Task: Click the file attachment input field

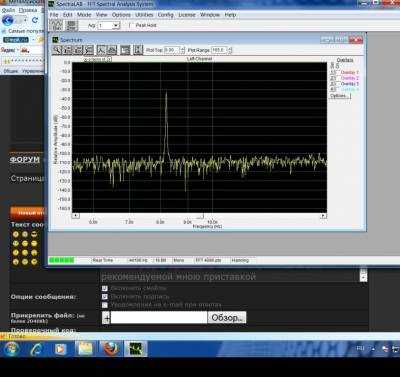Action: pyautogui.click(x=159, y=317)
